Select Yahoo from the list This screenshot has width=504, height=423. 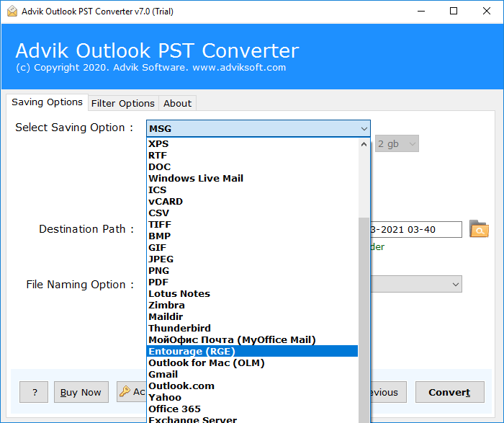252,398
